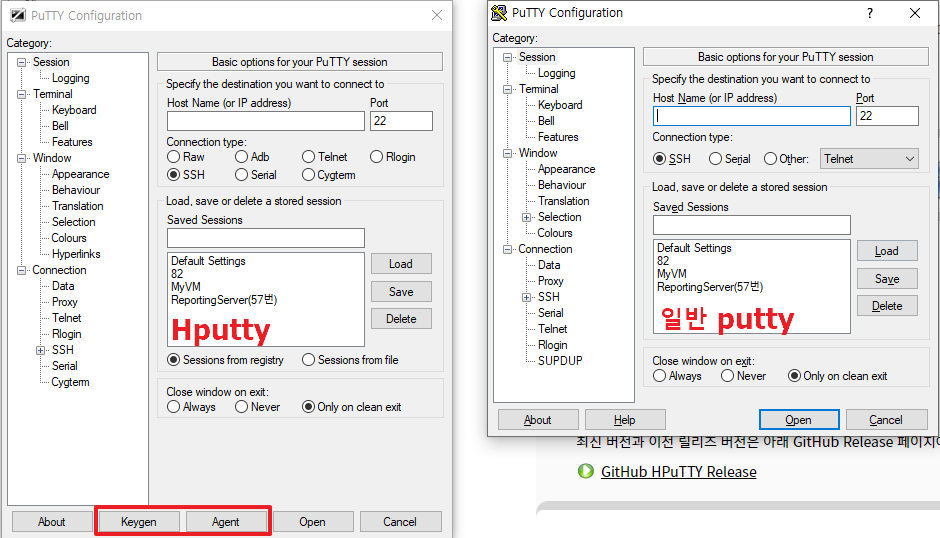The height and width of the screenshot is (538, 940).
Task: Select Rlogin radio button in HPuTTY
Action: click(376, 157)
